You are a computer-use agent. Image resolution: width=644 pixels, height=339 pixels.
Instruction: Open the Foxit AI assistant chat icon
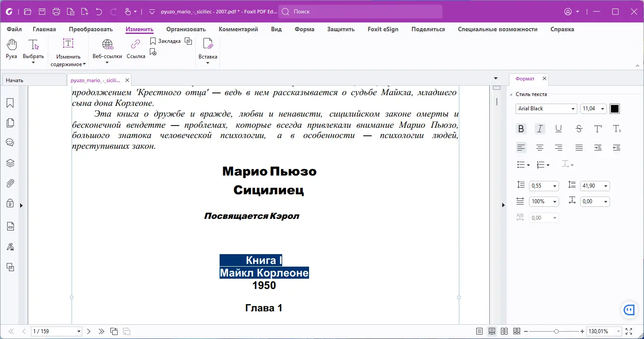coord(629,309)
